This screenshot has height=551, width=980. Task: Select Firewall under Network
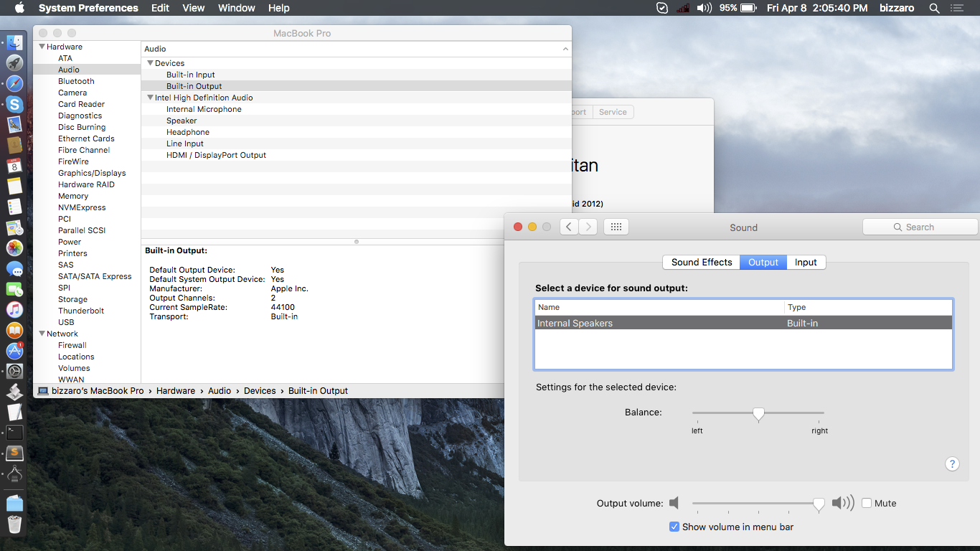point(72,345)
